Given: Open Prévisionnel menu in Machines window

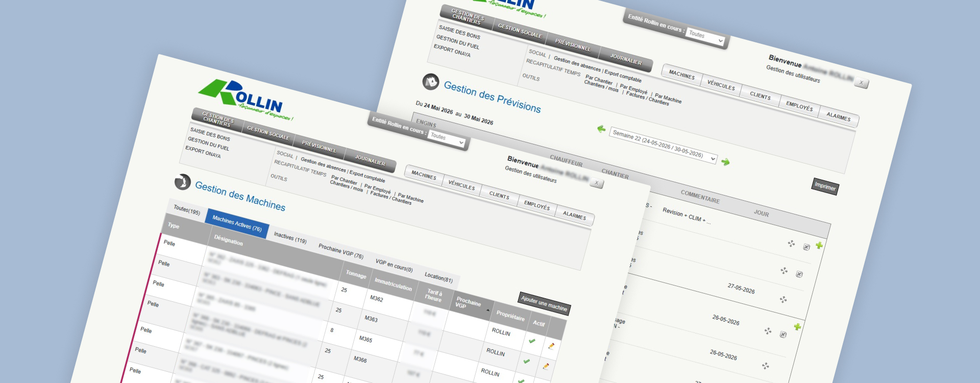Looking at the screenshot, I should pyautogui.click(x=319, y=146).
